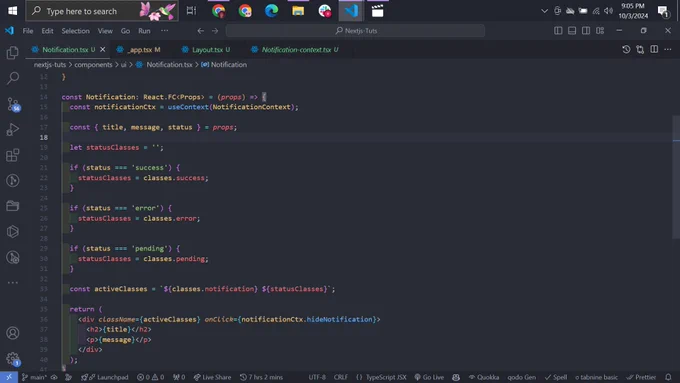Open notifications bell in status bar
The width and height of the screenshot is (680, 383).
(x=668, y=377)
